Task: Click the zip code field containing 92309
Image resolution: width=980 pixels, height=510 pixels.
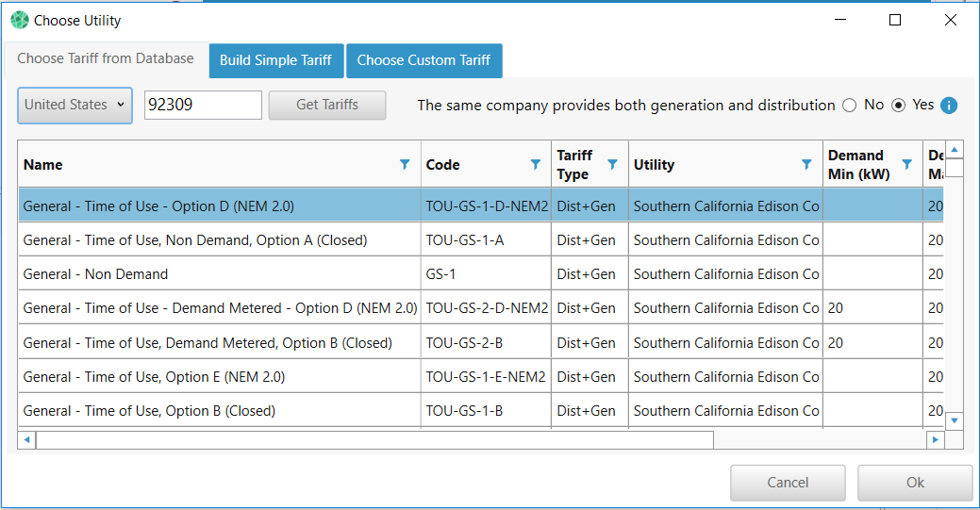Action: 203,105
